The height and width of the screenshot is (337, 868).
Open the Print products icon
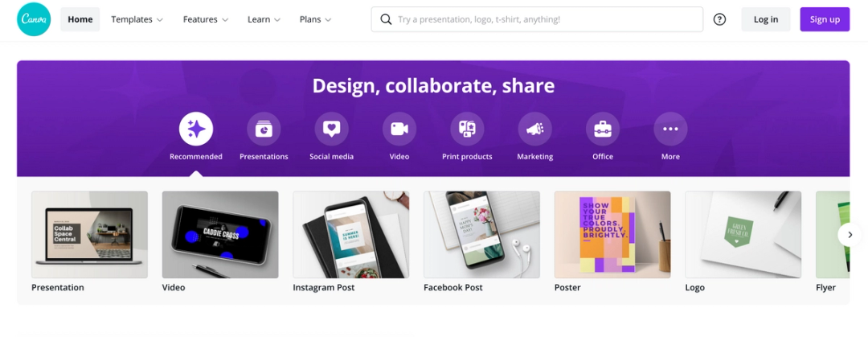pos(467,129)
